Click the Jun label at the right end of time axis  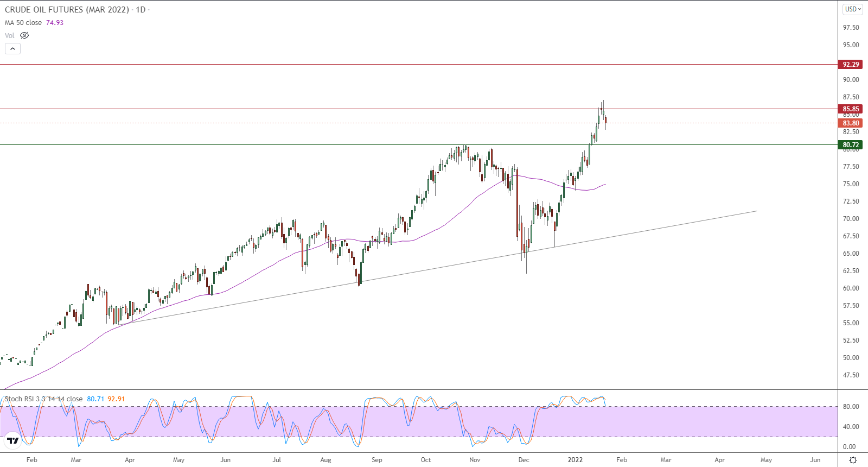815,460
